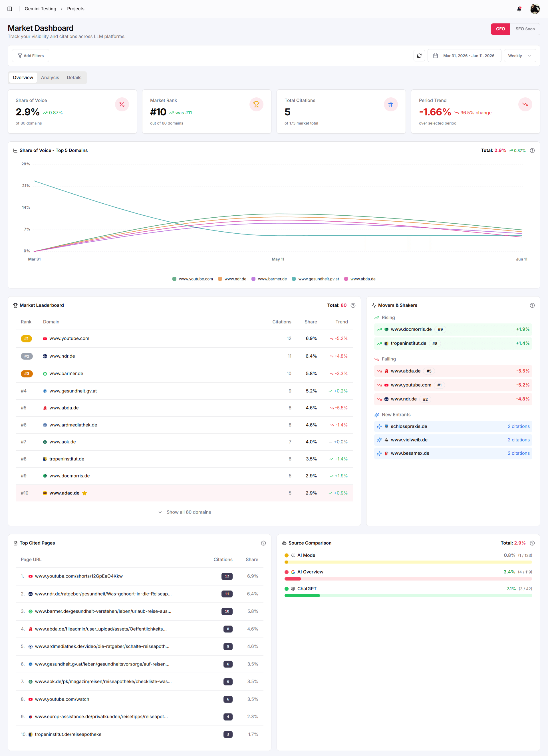The image size is (548, 756).
Task: Click the refresh data icon
Action: tap(419, 56)
